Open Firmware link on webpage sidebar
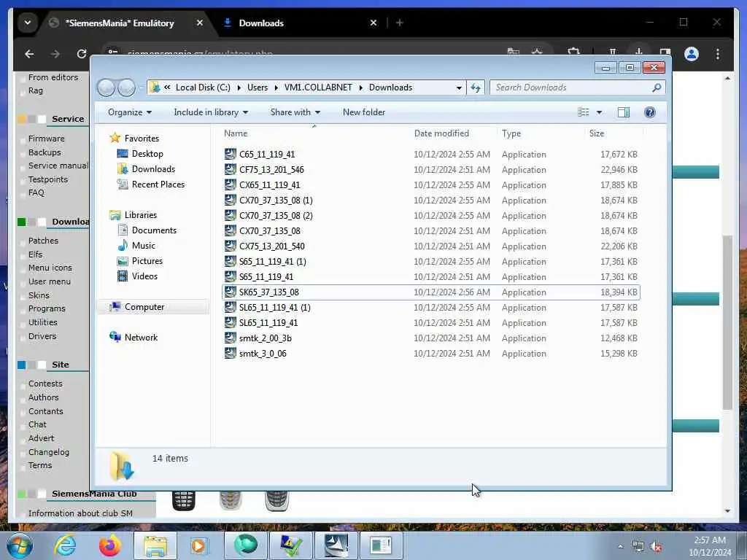 pos(46,139)
